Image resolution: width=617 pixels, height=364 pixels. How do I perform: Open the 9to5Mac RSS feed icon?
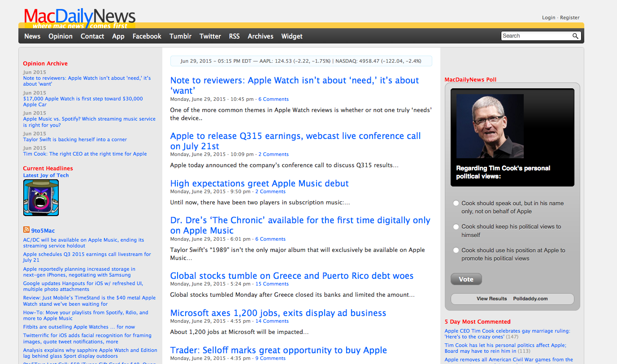pyautogui.click(x=26, y=230)
